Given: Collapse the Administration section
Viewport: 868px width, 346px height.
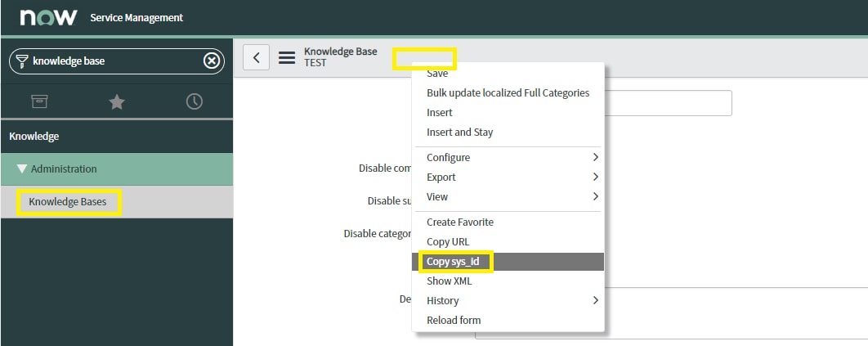Looking at the screenshot, I should tap(22, 169).
